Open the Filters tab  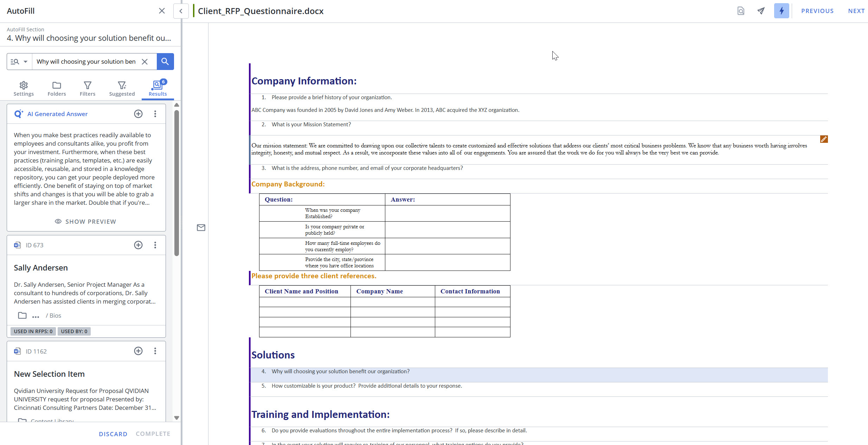tap(88, 89)
